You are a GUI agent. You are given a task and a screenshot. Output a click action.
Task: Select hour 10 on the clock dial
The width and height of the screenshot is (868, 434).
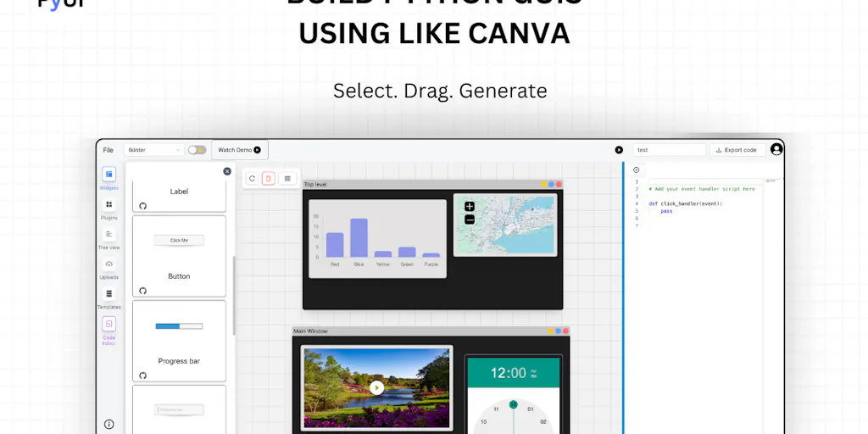pyautogui.click(x=483, y=422)
